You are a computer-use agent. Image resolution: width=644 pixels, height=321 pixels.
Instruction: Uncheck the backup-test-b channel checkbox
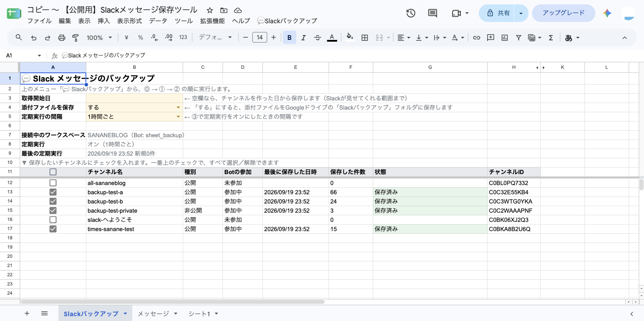tap(53, 201)
